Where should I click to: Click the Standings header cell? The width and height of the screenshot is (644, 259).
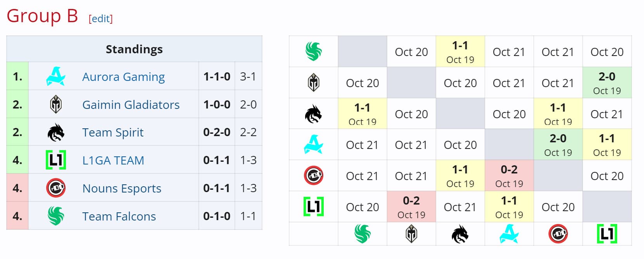pos(134,49)
